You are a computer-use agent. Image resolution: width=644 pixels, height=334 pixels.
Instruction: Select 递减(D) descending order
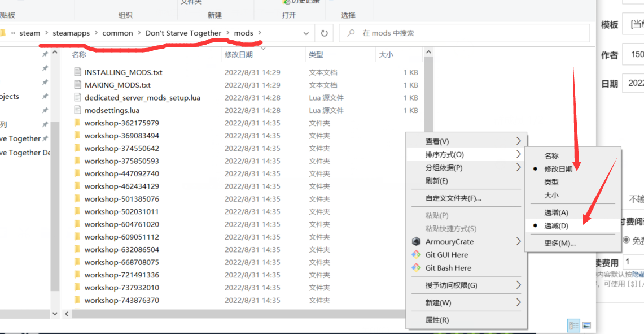click(x=573, y=226)
